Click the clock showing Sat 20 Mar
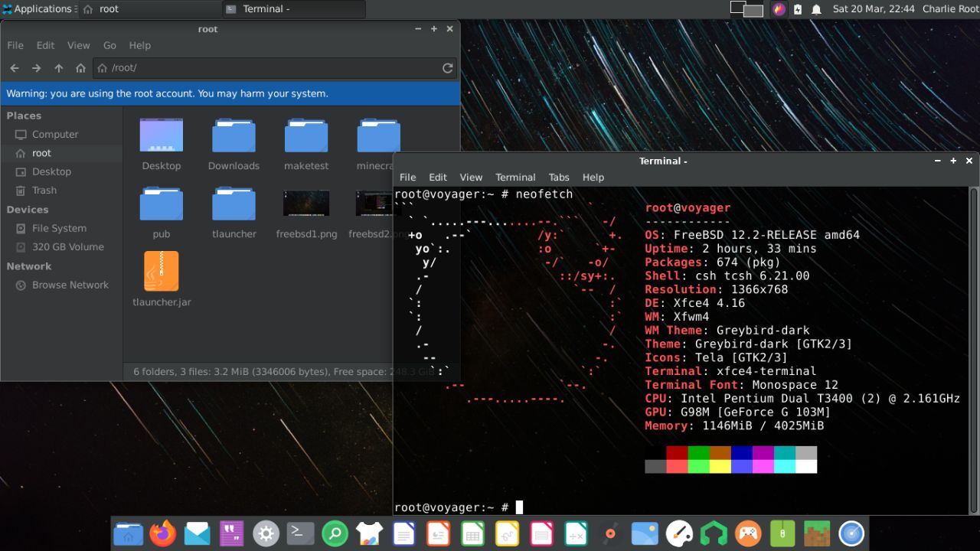Viewport: 980px width, 551px height. click(874, 9)
